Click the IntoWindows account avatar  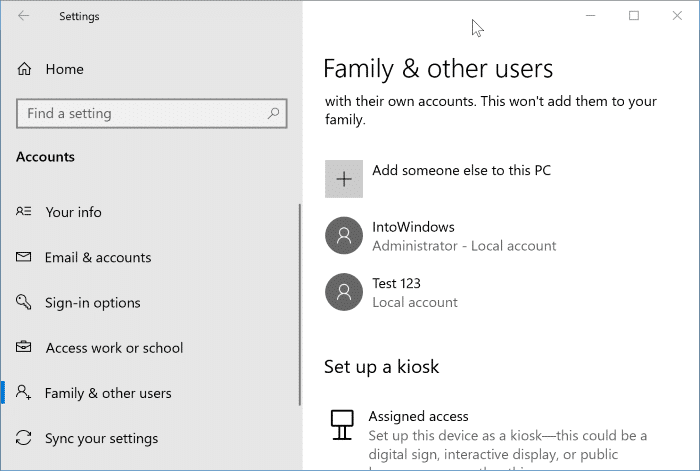[343, 236]
